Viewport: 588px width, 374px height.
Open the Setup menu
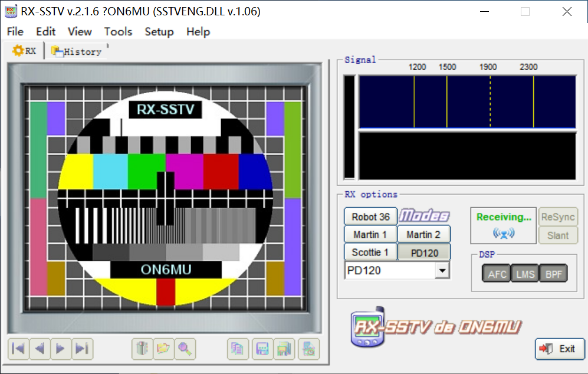click(159, 31)
